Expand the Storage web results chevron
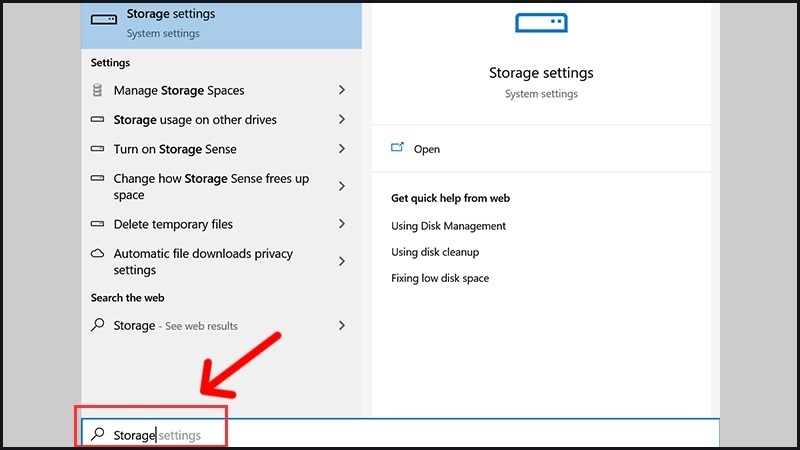This screenshot has width=800, height=450. pyautogui.click(x=342, y=326)
